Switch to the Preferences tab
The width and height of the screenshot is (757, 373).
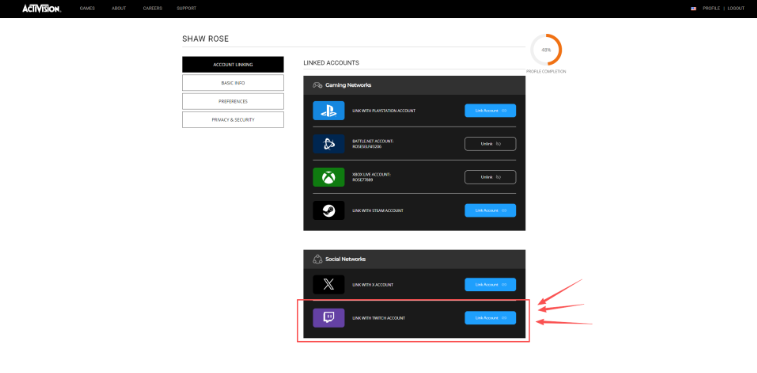pos(233,101)
